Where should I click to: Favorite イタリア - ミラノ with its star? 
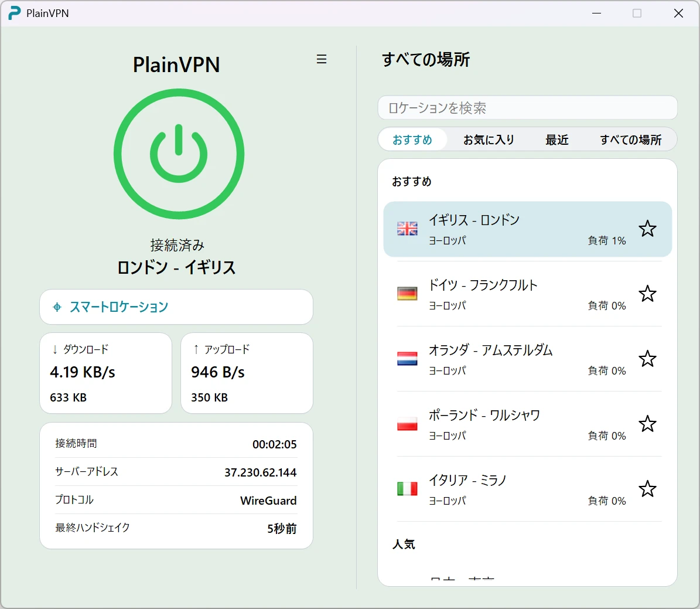point(647,489)
